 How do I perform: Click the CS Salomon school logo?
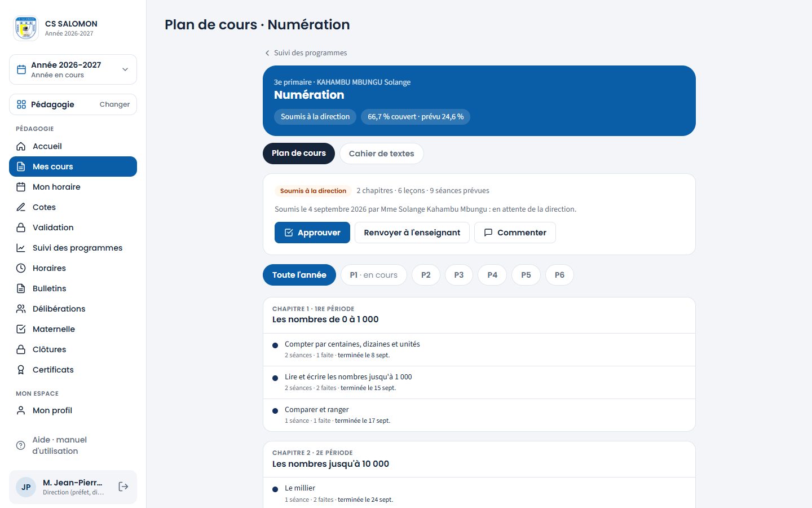coord(26,28)
